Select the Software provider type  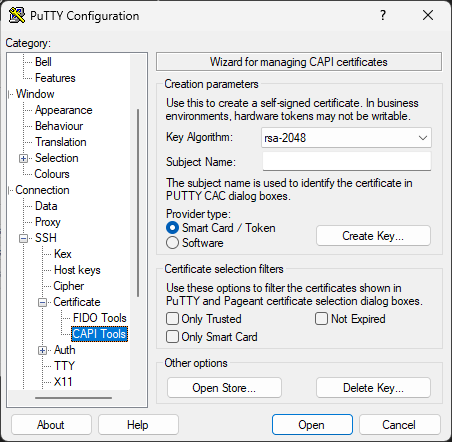click(172, 243)
